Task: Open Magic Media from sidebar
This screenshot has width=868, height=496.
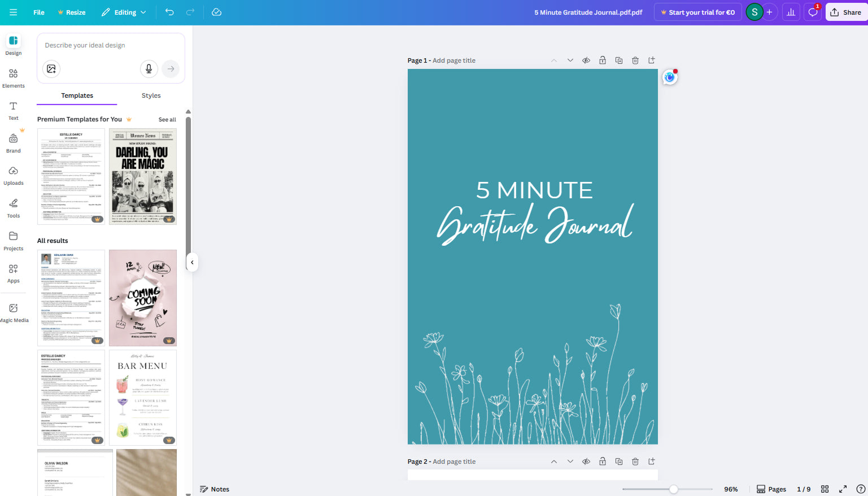Action: [14, 312]
